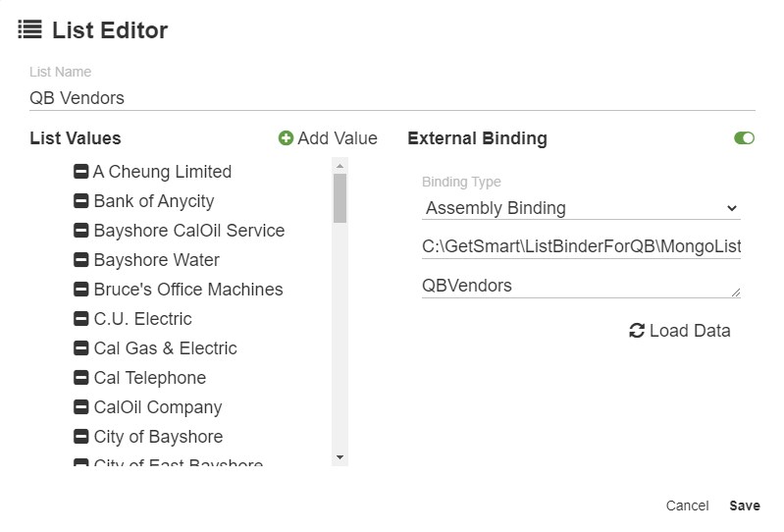
Task: Disable the External Binding toggle
Action: pos(744,138)
